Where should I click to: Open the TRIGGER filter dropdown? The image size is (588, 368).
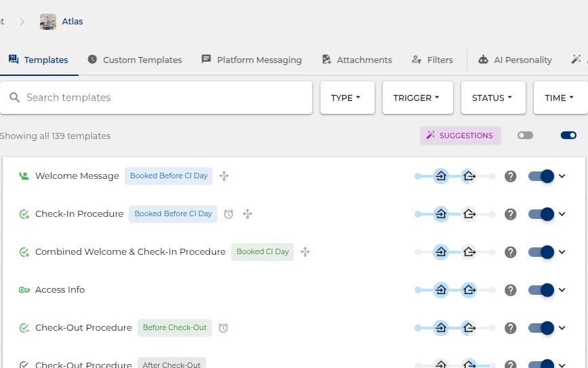click(418, 98)
